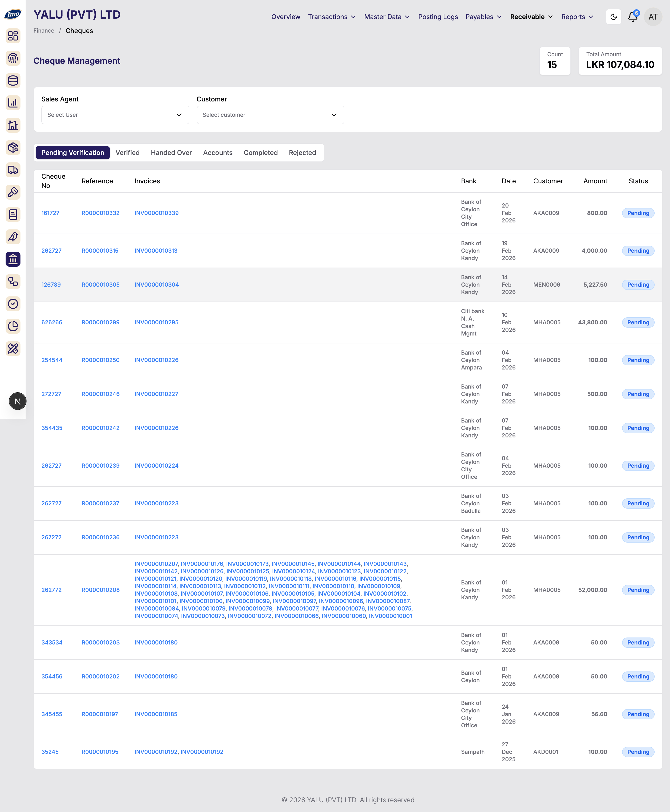Open the pie chart icon in sidebar
The height and width of the screenshot is (812, 670).
[x=13, y=326]
